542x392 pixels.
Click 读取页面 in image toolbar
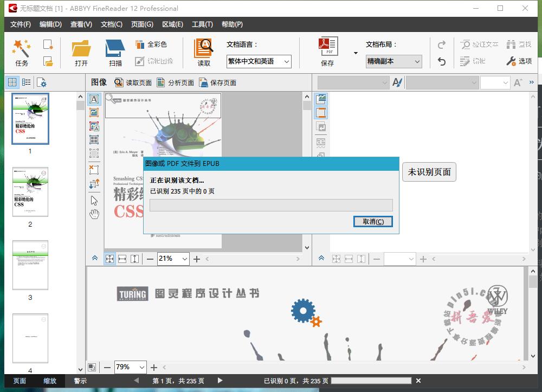(x=133, y=82)
